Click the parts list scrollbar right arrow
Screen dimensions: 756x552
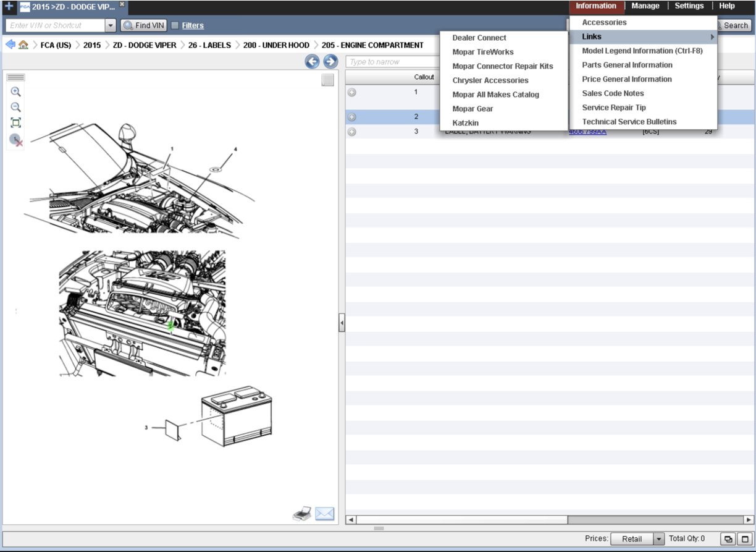coord(749,520)
